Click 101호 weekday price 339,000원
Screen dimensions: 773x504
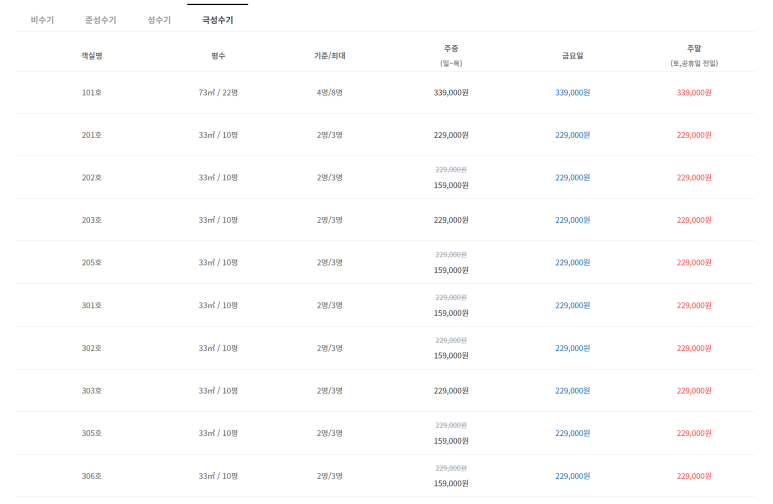click(451, 92)
